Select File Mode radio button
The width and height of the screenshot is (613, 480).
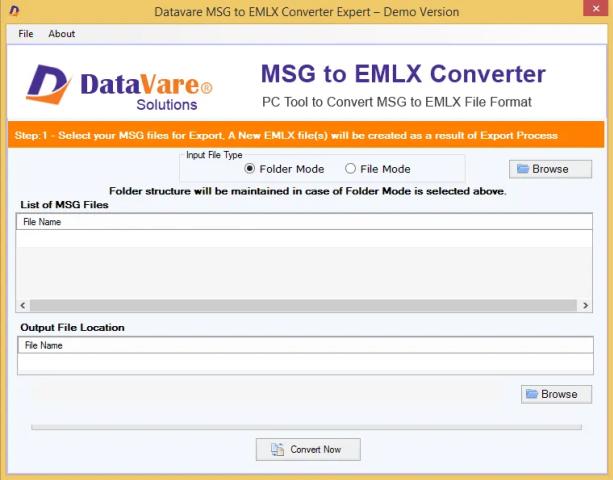[350, 169]
